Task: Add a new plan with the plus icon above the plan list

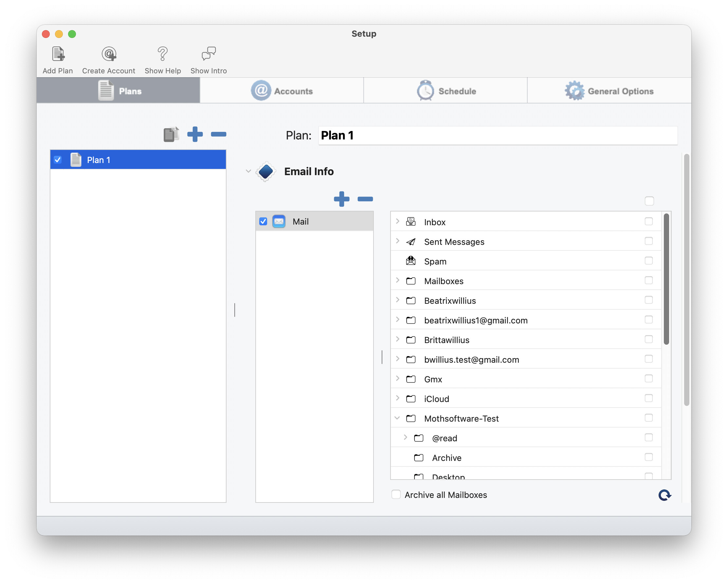Action: click(x=195, y=135)
